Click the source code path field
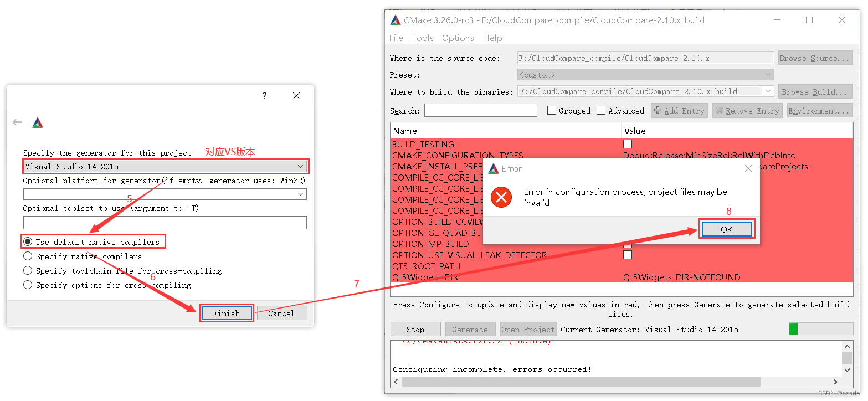The width and height of the screenshot is (868, 401). coord(645,58)
